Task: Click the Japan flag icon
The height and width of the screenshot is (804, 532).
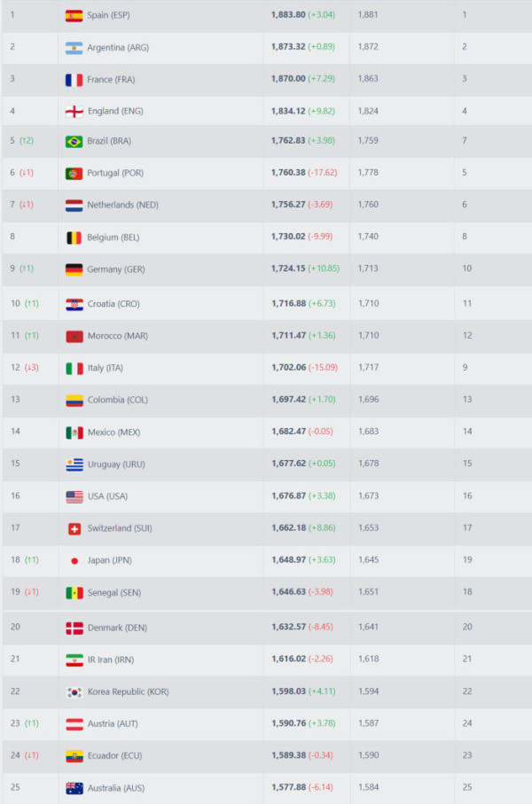Action: (x=74, y=560)
